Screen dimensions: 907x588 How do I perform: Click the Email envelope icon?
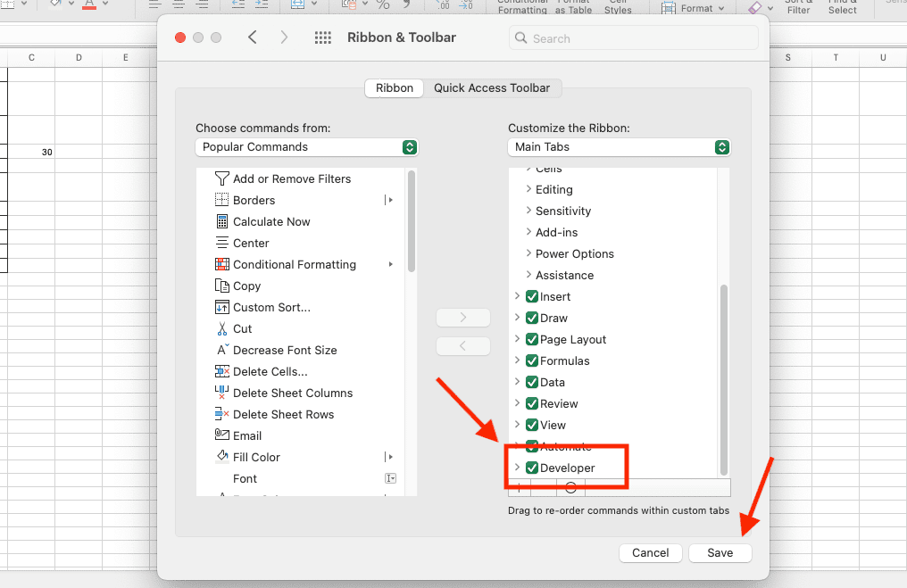(x=222, y=435)
